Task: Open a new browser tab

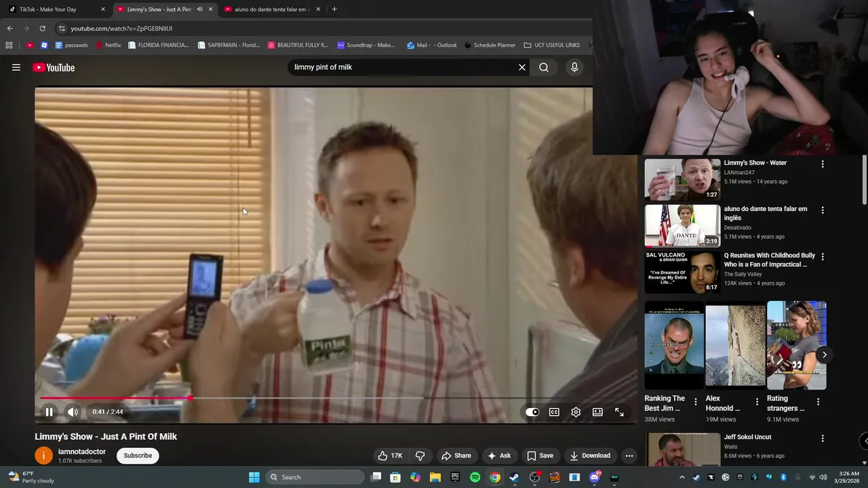Action: (x=334, y=9)
